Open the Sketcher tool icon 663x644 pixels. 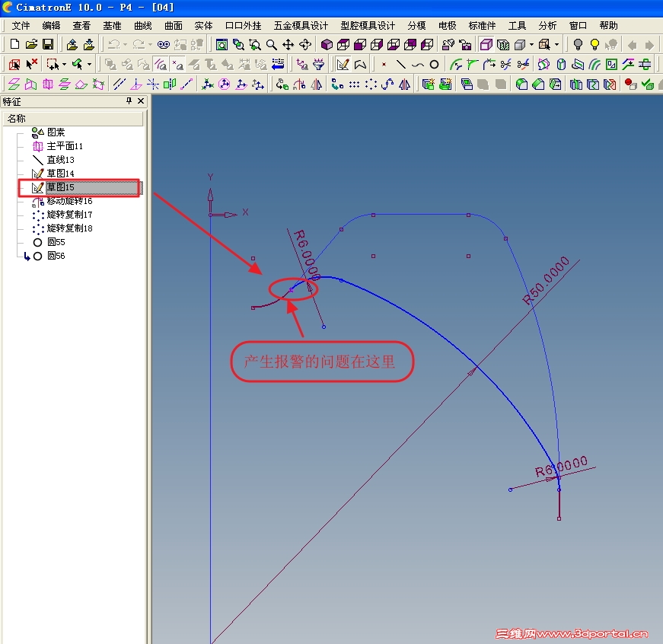343,64
